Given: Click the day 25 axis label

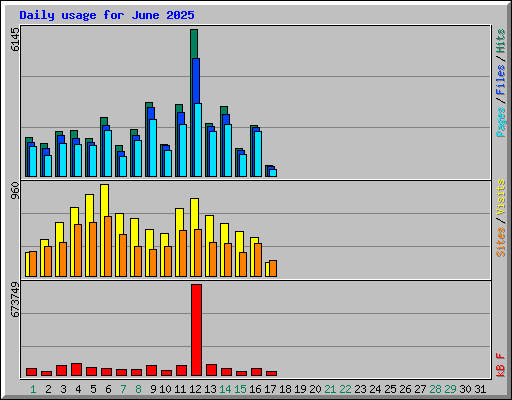Looking at the screenshot, I should (x=390, y=389).
